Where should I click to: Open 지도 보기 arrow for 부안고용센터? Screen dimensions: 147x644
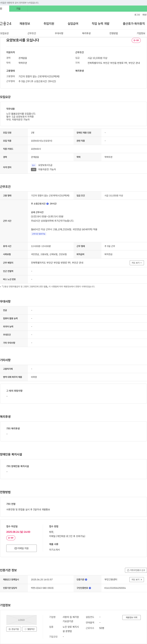(137, 580)
